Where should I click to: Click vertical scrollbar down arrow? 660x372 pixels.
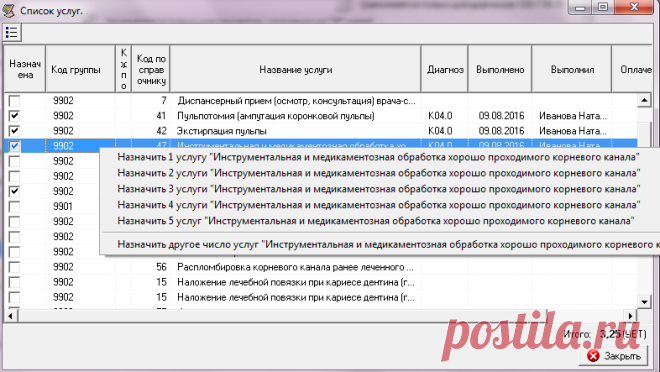[644, 302]
